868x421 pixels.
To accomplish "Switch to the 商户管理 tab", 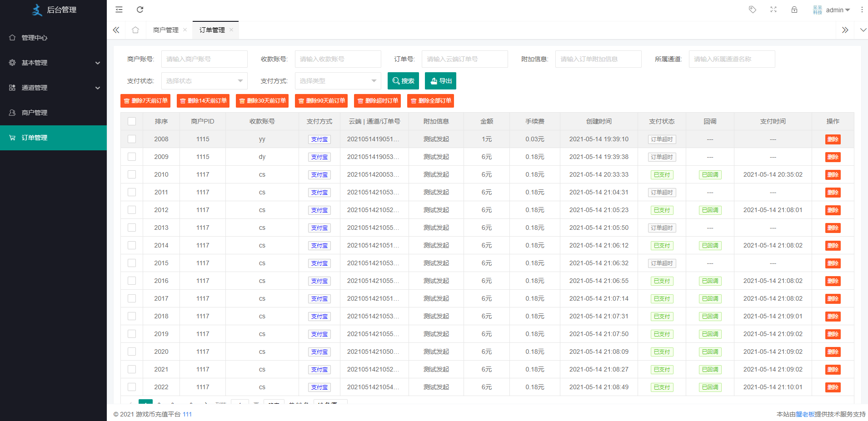I will pyautogui.click(x=166, y=30).
